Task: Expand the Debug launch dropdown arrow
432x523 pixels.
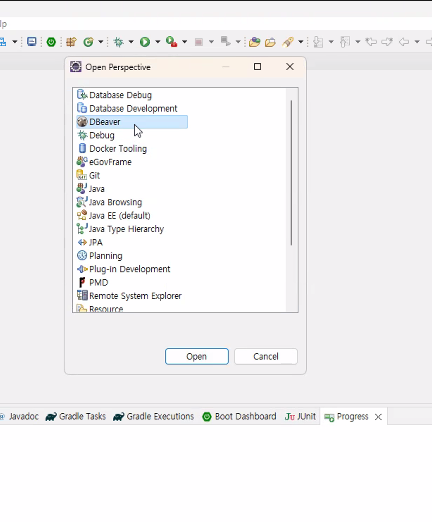Action: point(131,42)
